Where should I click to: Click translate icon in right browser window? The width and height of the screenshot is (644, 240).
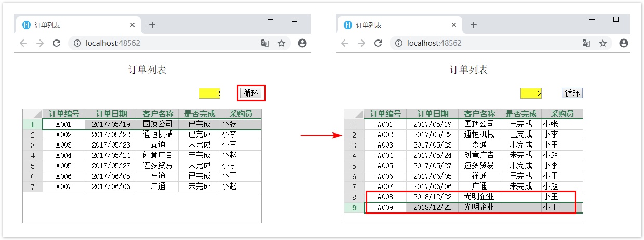(586, 43)
